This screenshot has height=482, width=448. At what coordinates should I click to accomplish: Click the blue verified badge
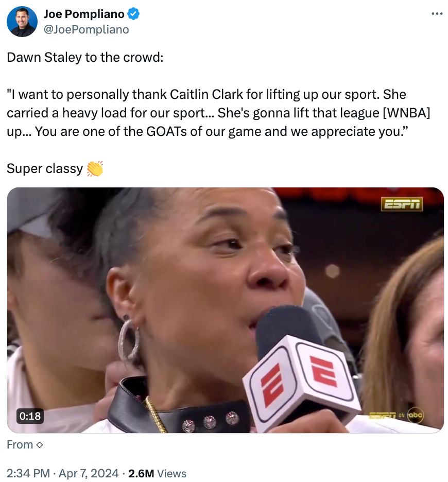click(133, 14)
